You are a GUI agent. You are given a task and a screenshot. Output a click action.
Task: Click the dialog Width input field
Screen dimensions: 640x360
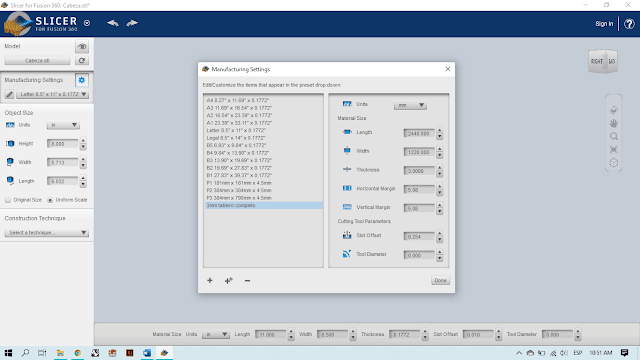tap(419, 152)
